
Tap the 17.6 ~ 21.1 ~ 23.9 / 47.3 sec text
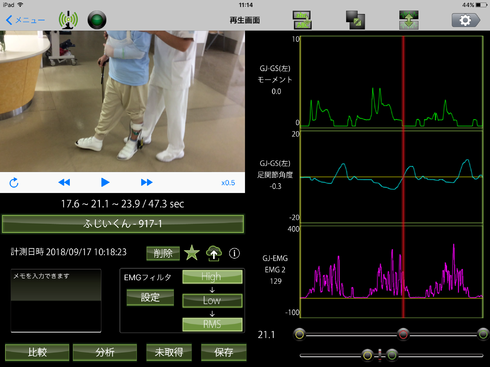[122, 204]
